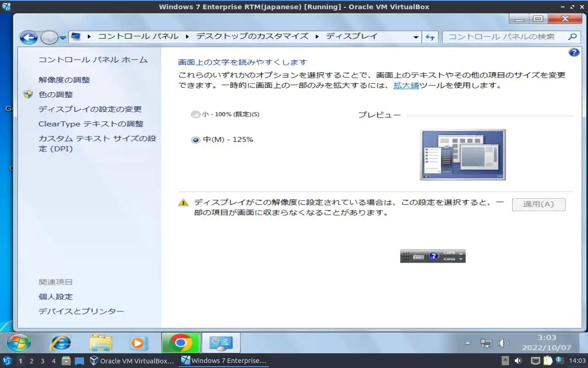Screen dimensions: 588x368
Task: Switch to host workspace 1
Action: pos(20,361)
